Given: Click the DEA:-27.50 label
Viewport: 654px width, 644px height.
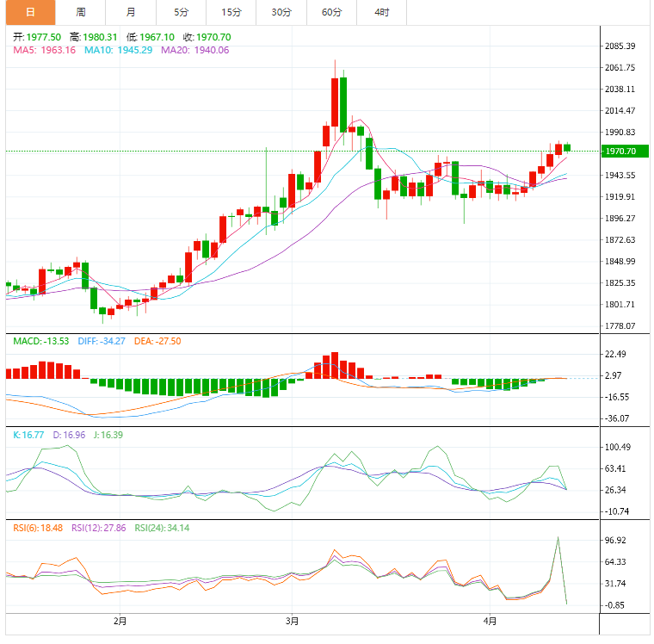Looking at the screenshot, I should click(x=157, y=341).
